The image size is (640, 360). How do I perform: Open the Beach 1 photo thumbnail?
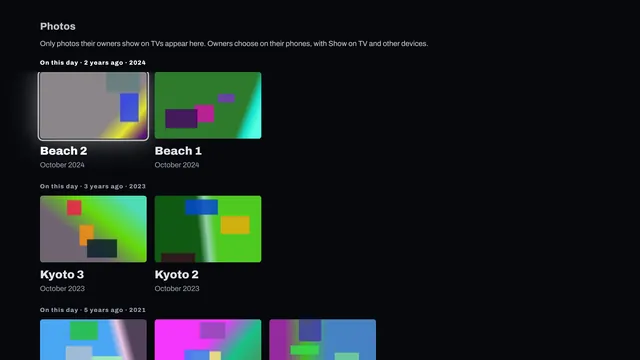(x=208, y=105)
